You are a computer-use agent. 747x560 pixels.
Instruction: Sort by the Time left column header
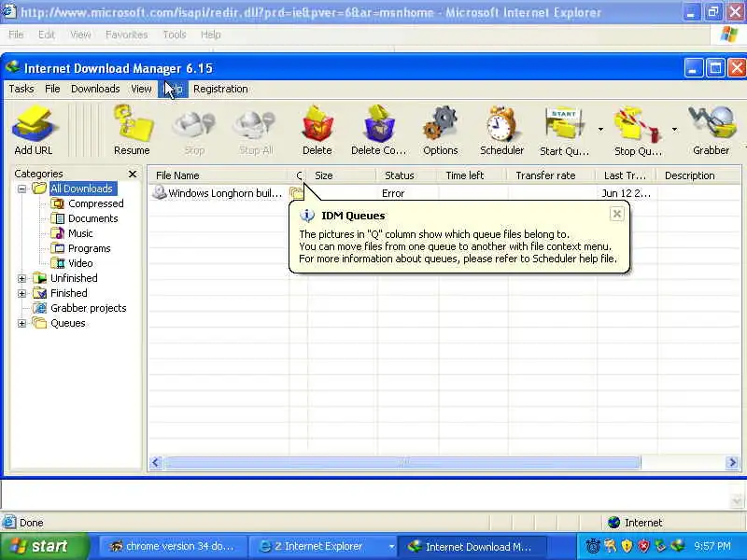[472, 175]
